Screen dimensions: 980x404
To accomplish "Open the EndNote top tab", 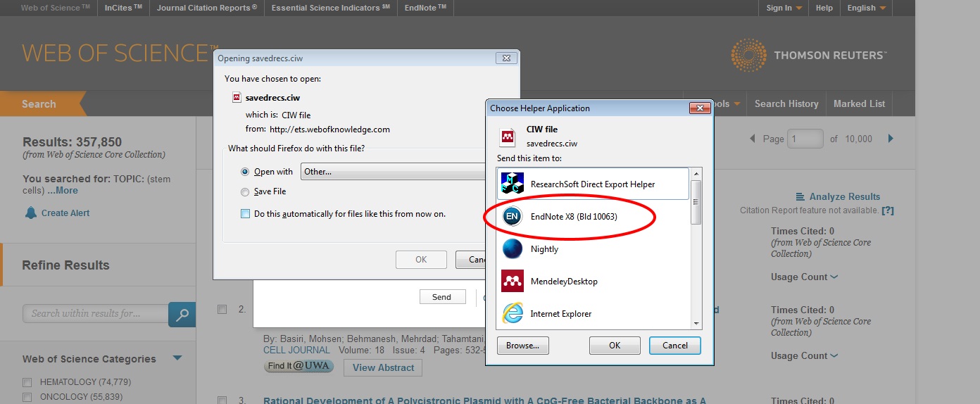I will (x=425, y=8).
